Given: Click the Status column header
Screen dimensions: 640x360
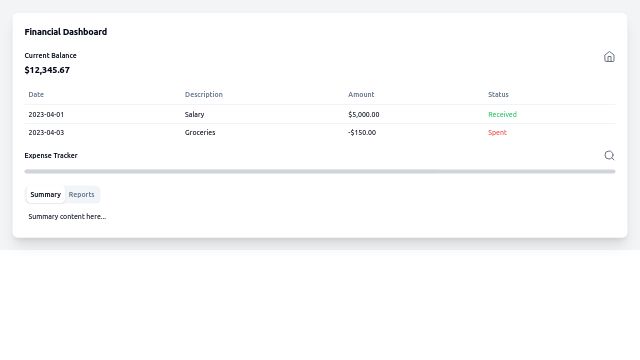Looking at the screenshot, I should click(498, 94).
